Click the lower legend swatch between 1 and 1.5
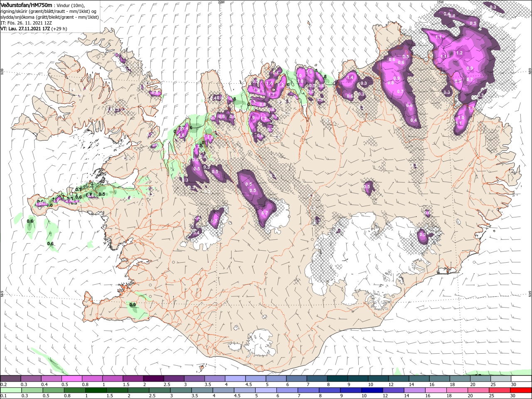This screenshot has height=399, width=532. (x=96, y=390)
